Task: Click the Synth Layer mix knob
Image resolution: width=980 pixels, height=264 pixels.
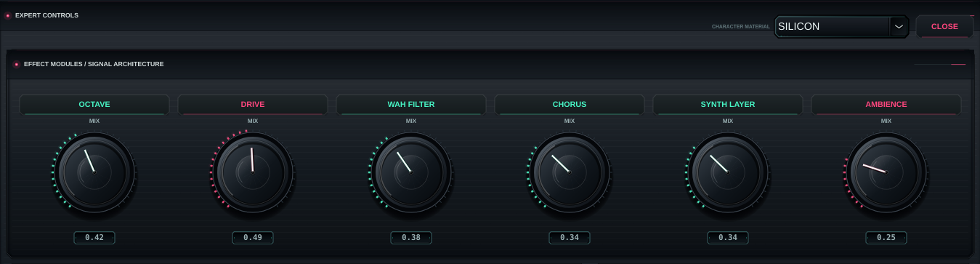Action: [x=728, y=172]
